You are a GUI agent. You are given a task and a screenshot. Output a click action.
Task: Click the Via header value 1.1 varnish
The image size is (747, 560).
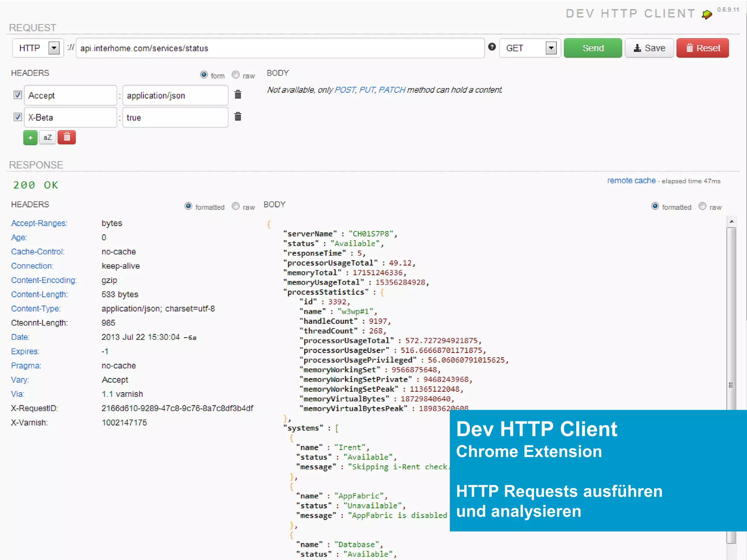[x=122, y=394]
